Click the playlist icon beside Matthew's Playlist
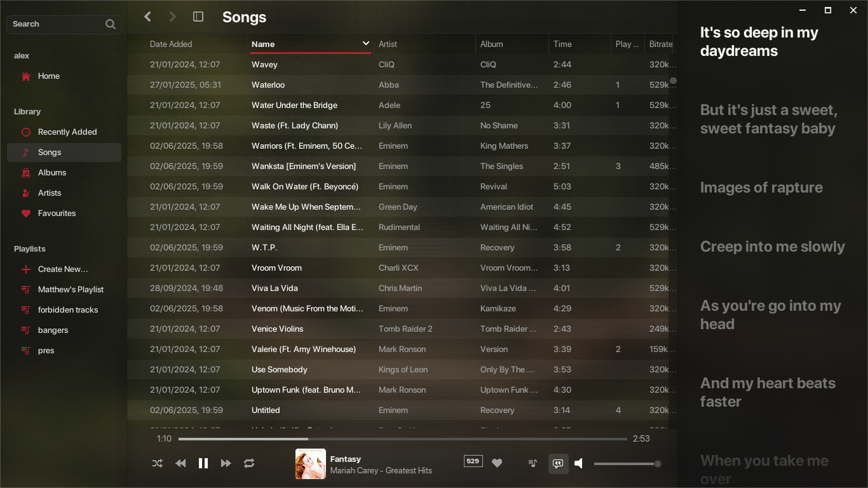This screenshot has width=868, height=488. [x=26, y=290]
